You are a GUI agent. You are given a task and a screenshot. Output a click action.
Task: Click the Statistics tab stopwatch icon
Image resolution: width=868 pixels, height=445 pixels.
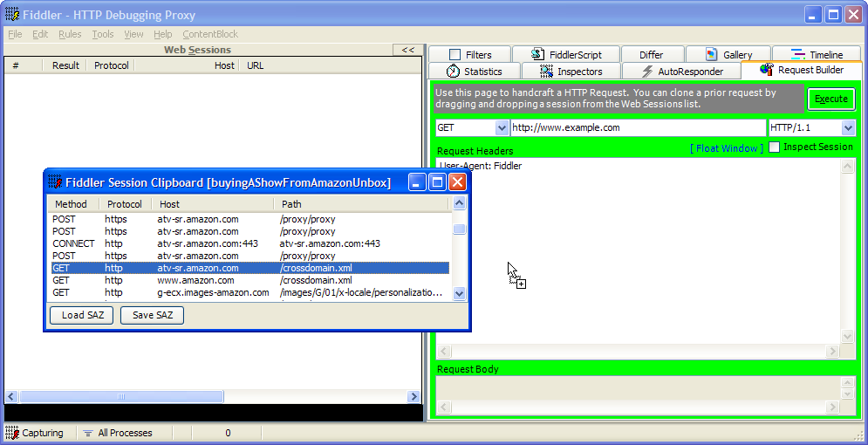[x=453, y=72]
